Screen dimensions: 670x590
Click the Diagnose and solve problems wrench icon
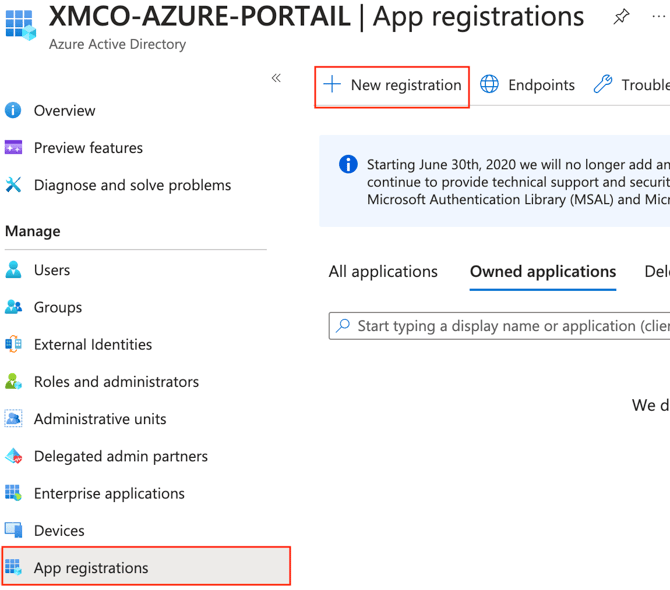(x=13, y=185)
